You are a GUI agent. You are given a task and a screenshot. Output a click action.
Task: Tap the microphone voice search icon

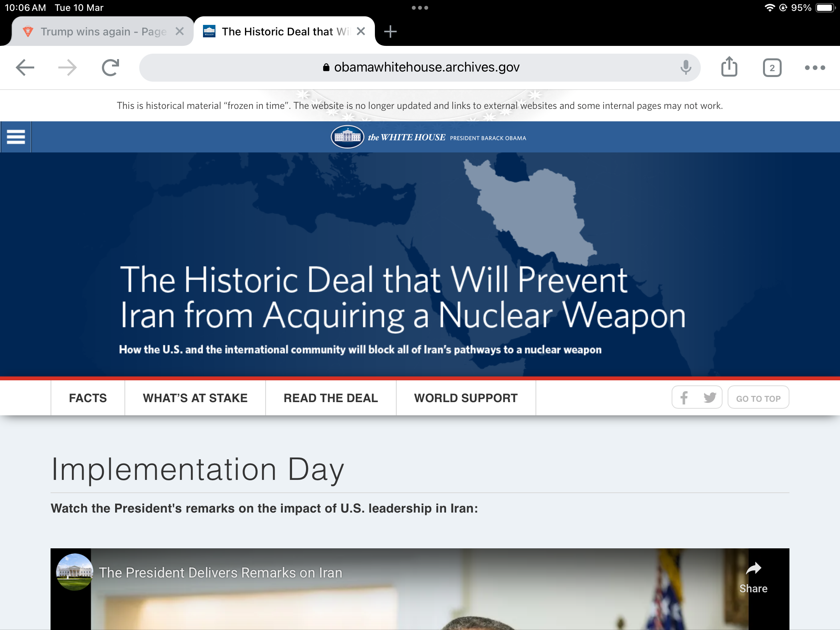point(686,68)
